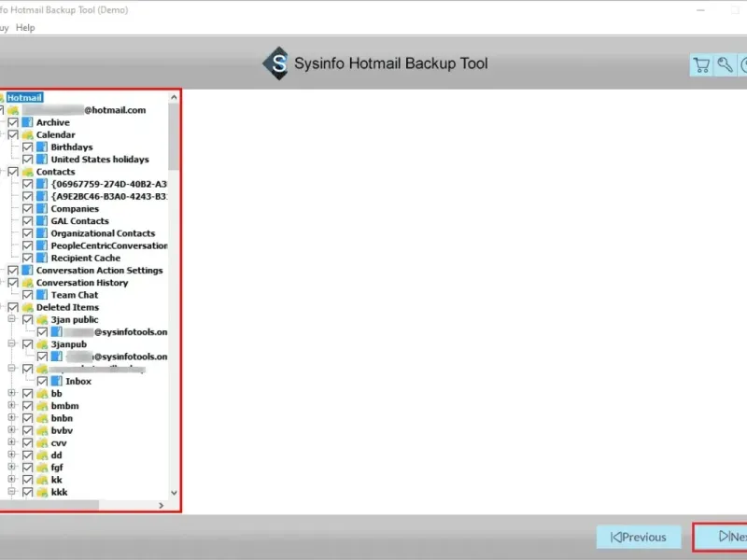The width and height of the screenshot is (747, 560).
Task: Select the PeopleCentricConversation folder label
Action: [x=109, y=245]
